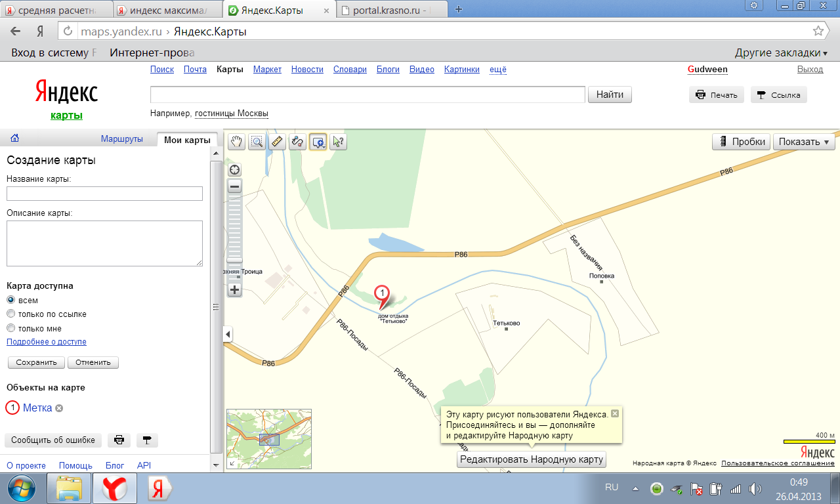
Task: Click the printer icon in sidebar
Action: pyautogui.click(x=119, y=440)
